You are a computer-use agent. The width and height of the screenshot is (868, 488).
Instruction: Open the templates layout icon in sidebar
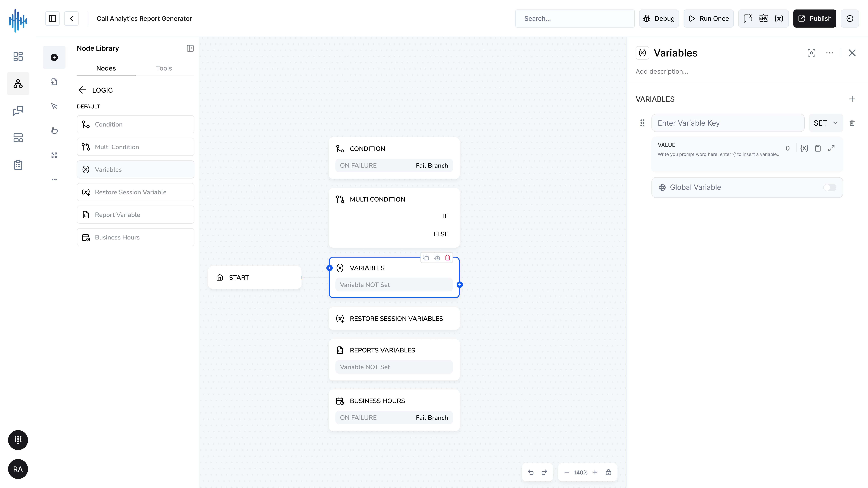18,138
